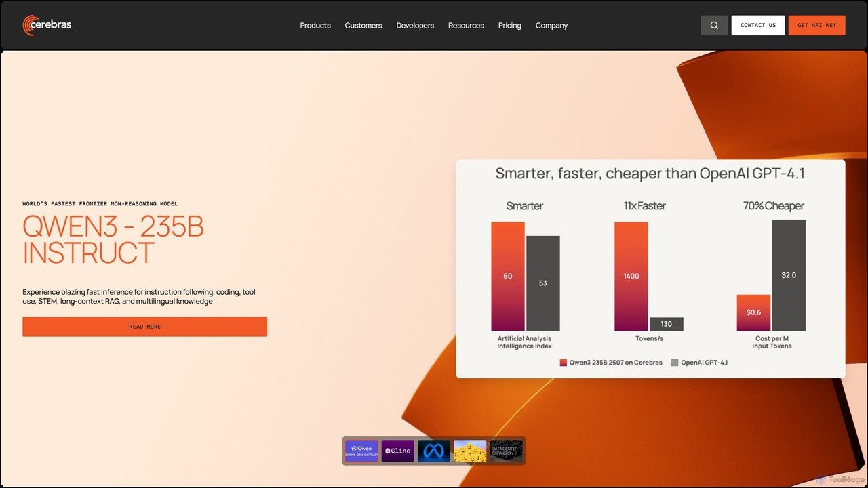The image size is (868, 488).
Task: Click the '70% Cheaper' chart heading
Action: pos(773,206)
